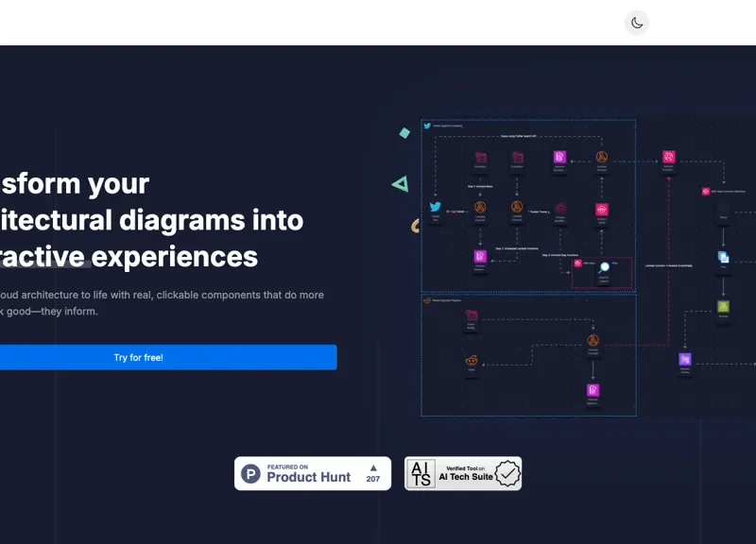This screenshot has width=756, height=544.
Task: Click the small Twitter icon in pipeline header
Action: pyautogui.click(x=427, y=126)
